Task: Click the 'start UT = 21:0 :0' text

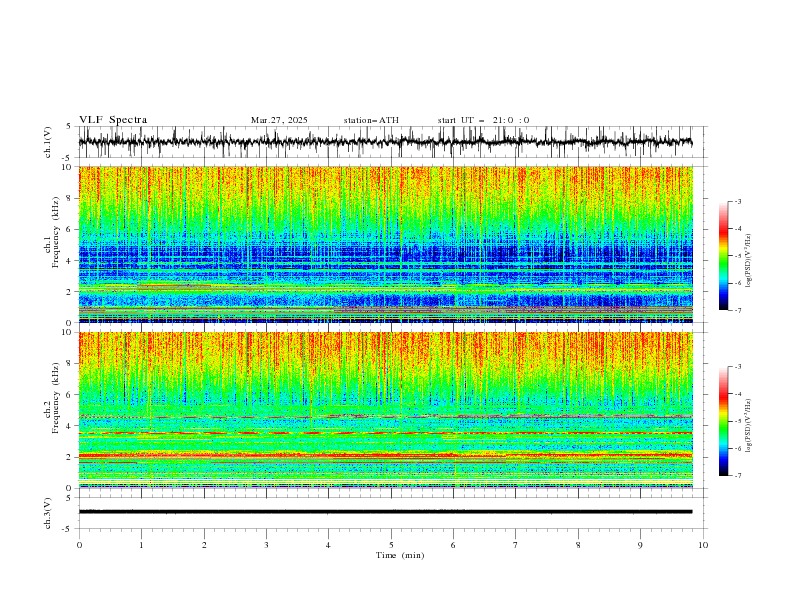Action: (483, 120)
